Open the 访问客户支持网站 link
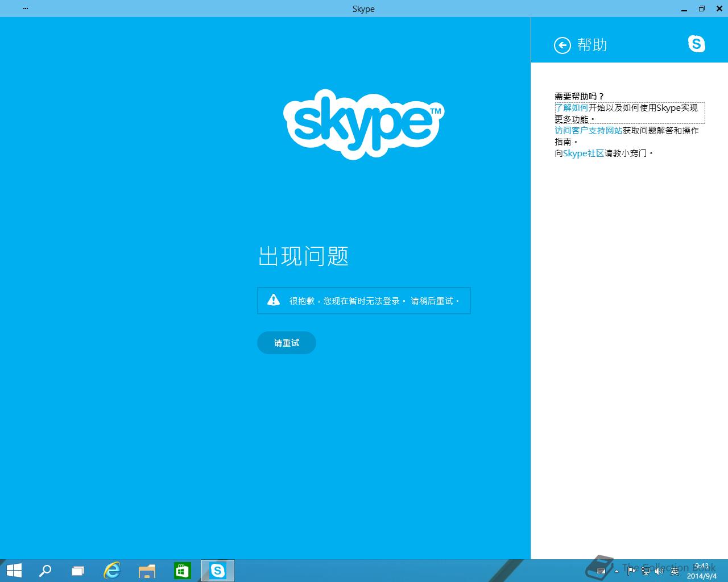The height and width of the screenshot is (582, 728). click(x=589, y=130)
